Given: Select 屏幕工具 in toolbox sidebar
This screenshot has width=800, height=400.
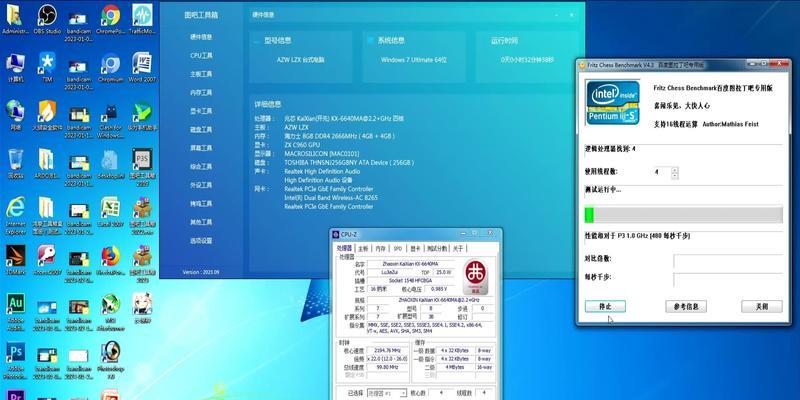Looking at the screenshot, I should tap(201, 148).
